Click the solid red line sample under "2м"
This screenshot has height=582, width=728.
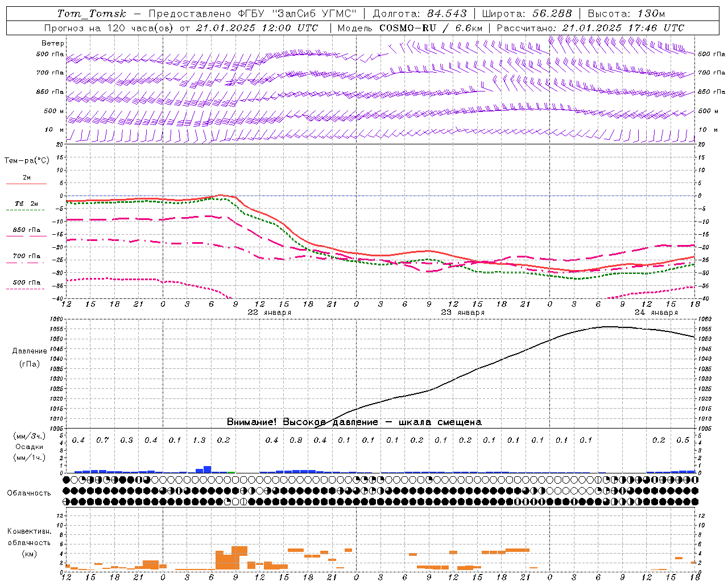[26, 184]
